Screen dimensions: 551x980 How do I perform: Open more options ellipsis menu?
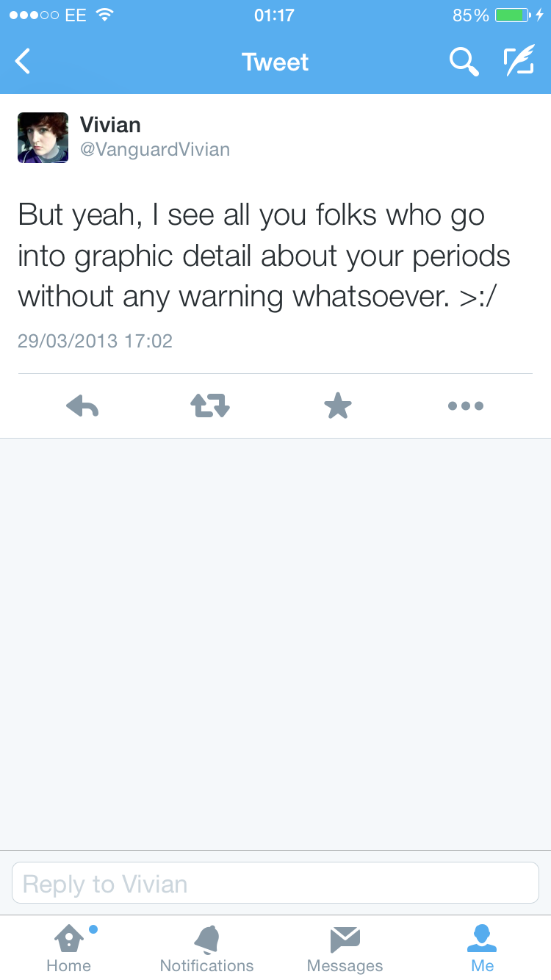pyautogui.click(x=466, y=406)
